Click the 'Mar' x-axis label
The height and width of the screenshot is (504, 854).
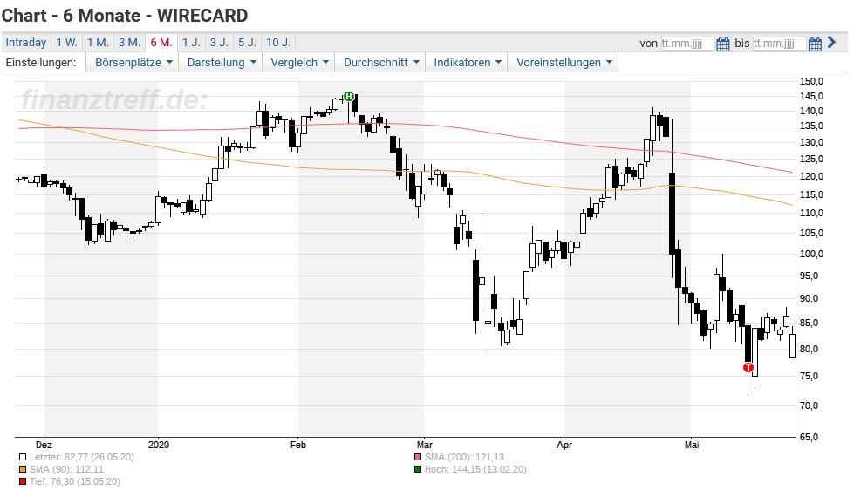coord(424,445)
